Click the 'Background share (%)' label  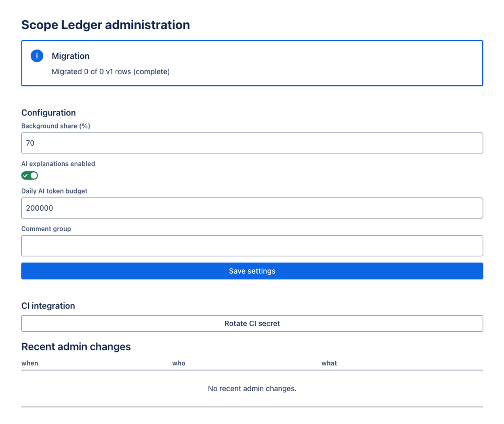pyautogui.click(x=56, y=126)
